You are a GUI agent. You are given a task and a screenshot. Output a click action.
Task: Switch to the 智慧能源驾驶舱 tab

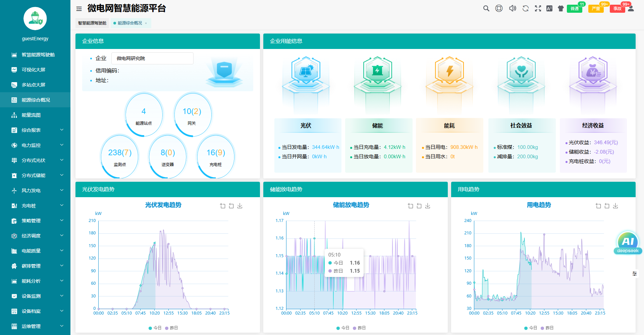tap(92, 23)
